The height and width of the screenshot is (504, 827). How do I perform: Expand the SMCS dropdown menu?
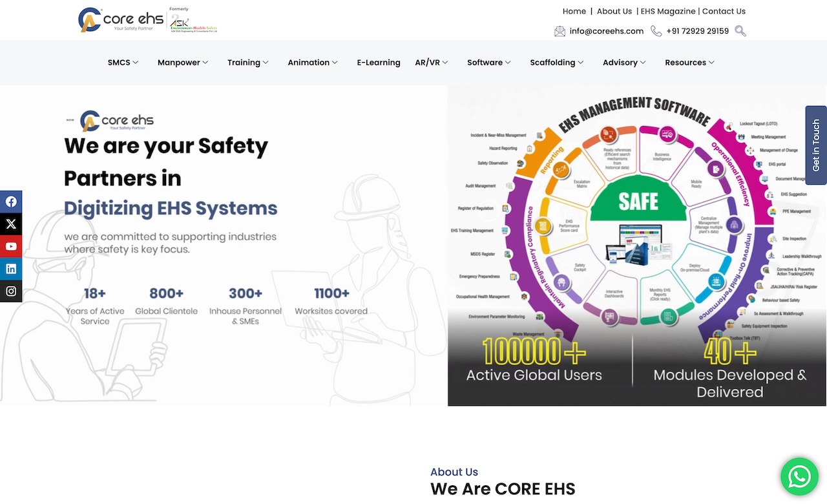click(123, 63)
